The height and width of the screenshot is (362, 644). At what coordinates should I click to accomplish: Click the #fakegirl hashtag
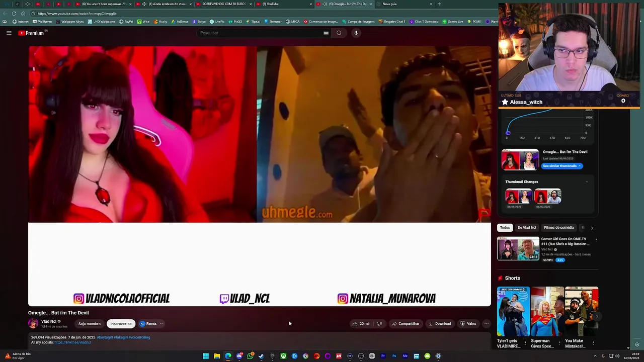[120, 337]
